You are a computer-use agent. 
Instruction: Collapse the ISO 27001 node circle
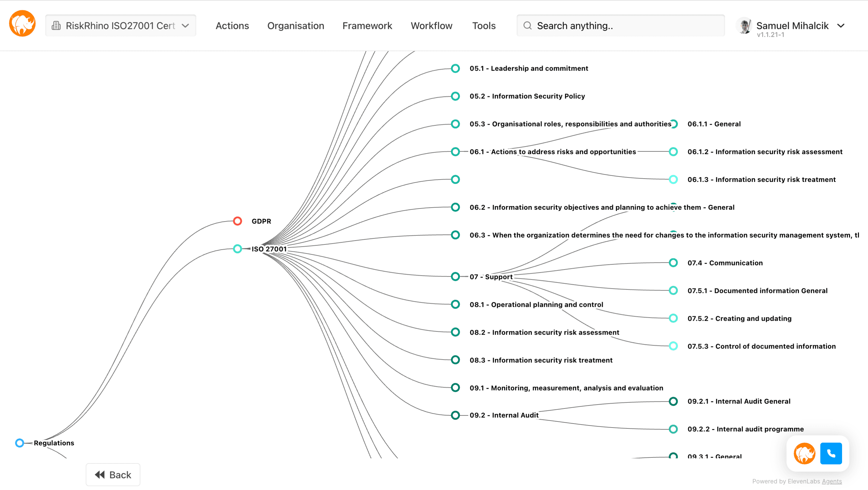coord(238,249)
